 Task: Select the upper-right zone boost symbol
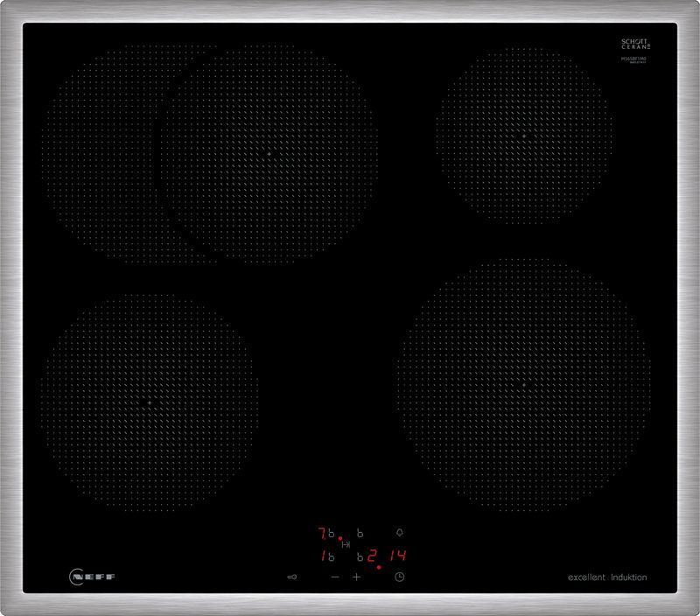[360, 532]
